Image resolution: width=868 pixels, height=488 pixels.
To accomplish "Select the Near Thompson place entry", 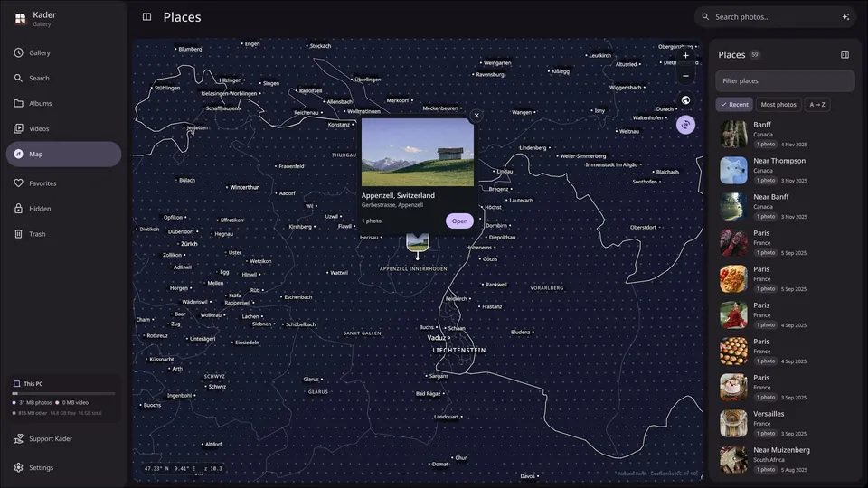I will [x=785, y=171].
